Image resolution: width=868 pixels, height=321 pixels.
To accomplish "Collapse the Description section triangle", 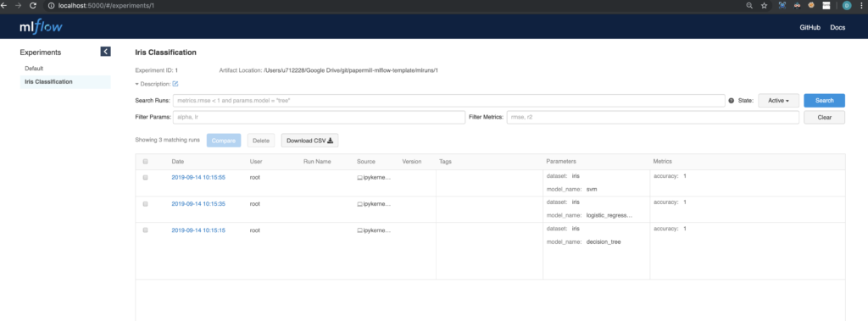I will pos(136,84).
